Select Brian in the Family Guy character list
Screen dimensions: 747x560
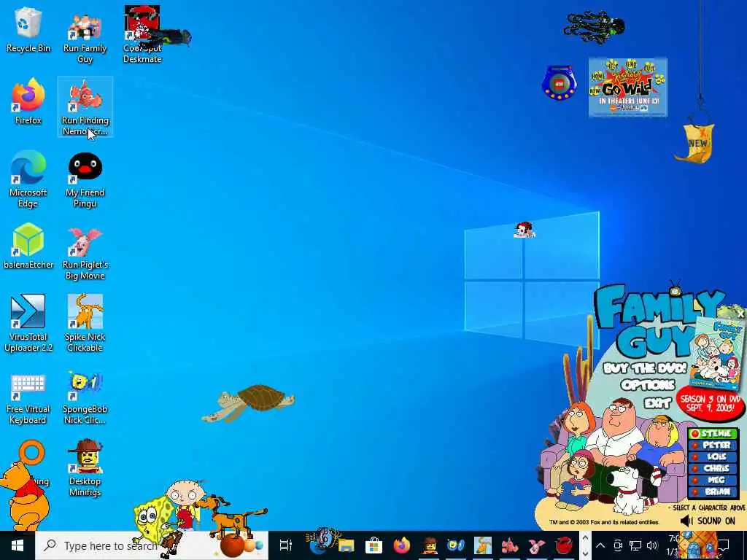tap(713, 491)
